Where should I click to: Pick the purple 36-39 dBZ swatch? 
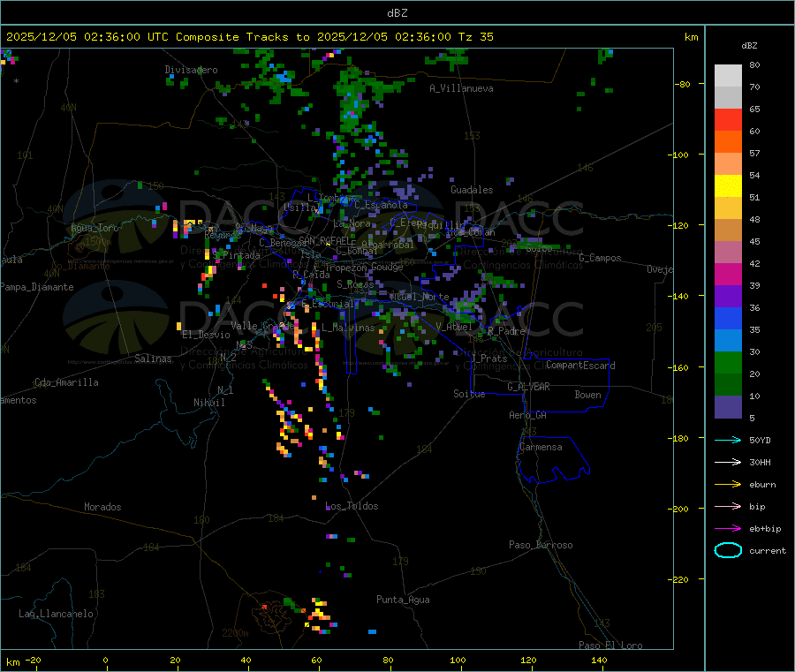728,297
